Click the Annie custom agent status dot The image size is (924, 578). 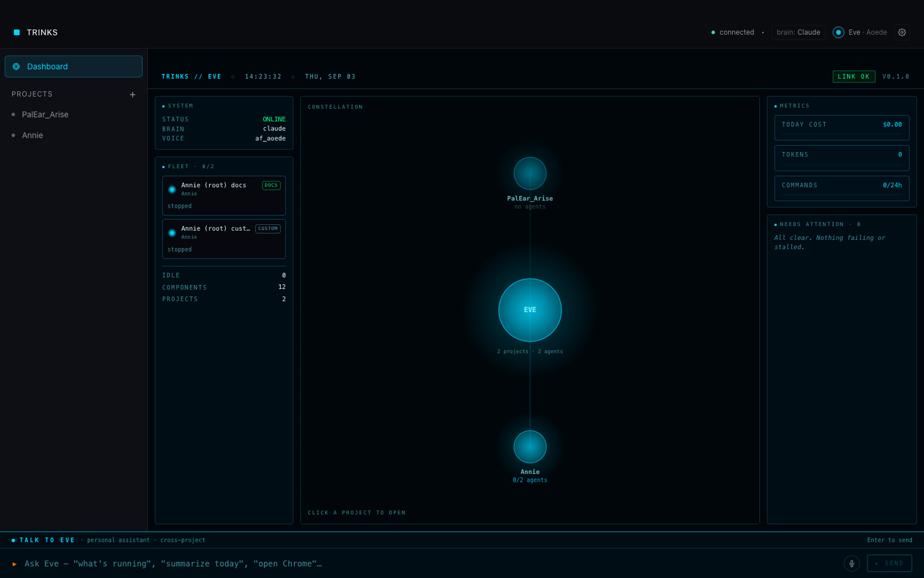click(172, 233)
